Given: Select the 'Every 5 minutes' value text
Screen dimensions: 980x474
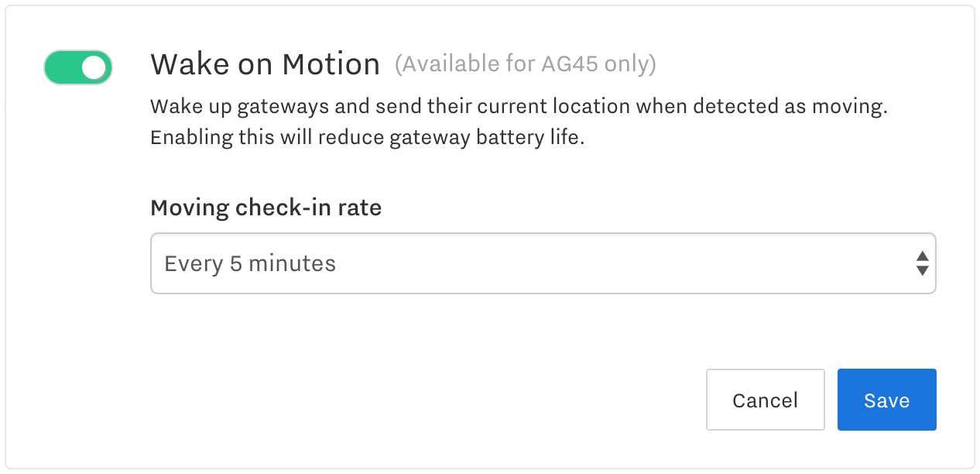Looking at the screenshot, I should click(250, 264).
